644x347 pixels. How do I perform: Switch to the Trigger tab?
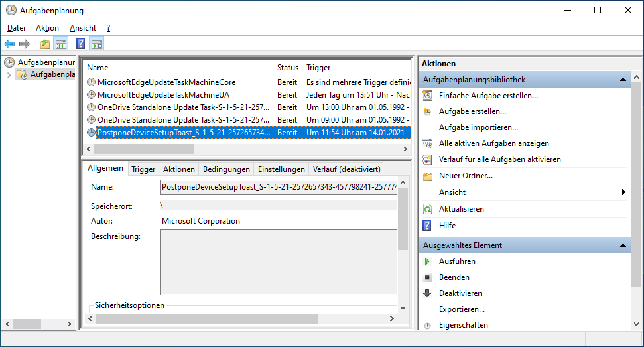[143, 169]
